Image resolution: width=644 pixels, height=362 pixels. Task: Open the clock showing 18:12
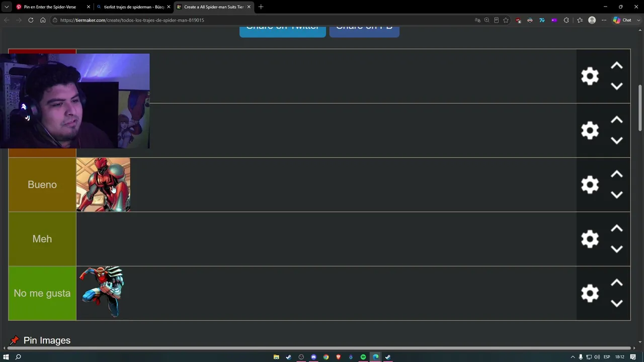(620, 357)
